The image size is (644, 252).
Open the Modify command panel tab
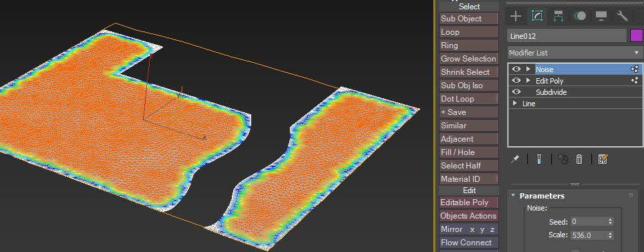[537, 16]
